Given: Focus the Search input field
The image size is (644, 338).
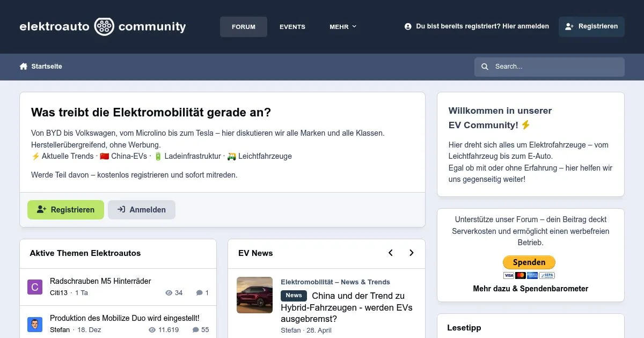Looking at the screenshot, I should pos(550,67).
